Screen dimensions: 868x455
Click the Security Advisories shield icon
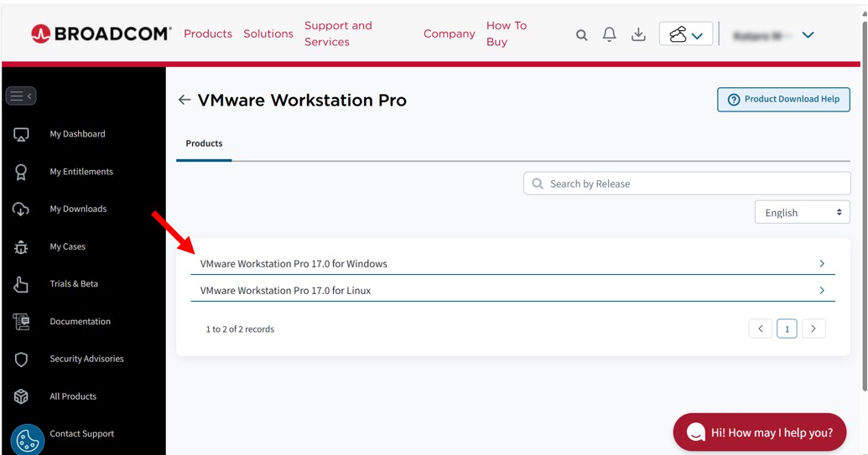click(21, 359)
